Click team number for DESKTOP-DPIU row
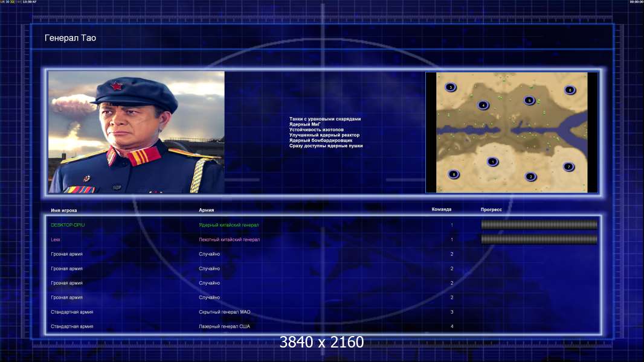The width and height of the screenshot is (644, 362). tap(452, 225)
